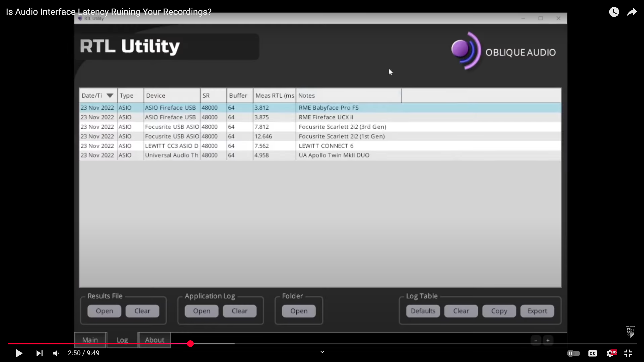Click the plus zoom button
Screen dimensions: 644x362
pos(548,341)
